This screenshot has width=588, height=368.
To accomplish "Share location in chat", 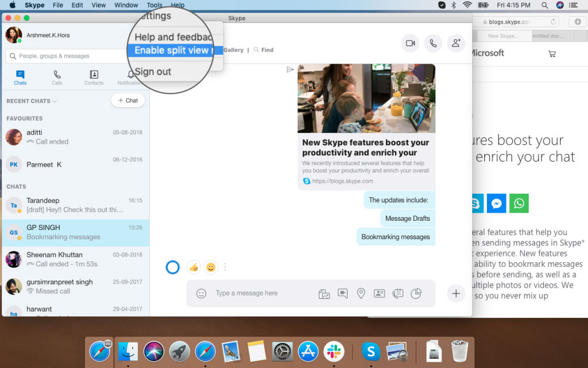I will (361, 293).
